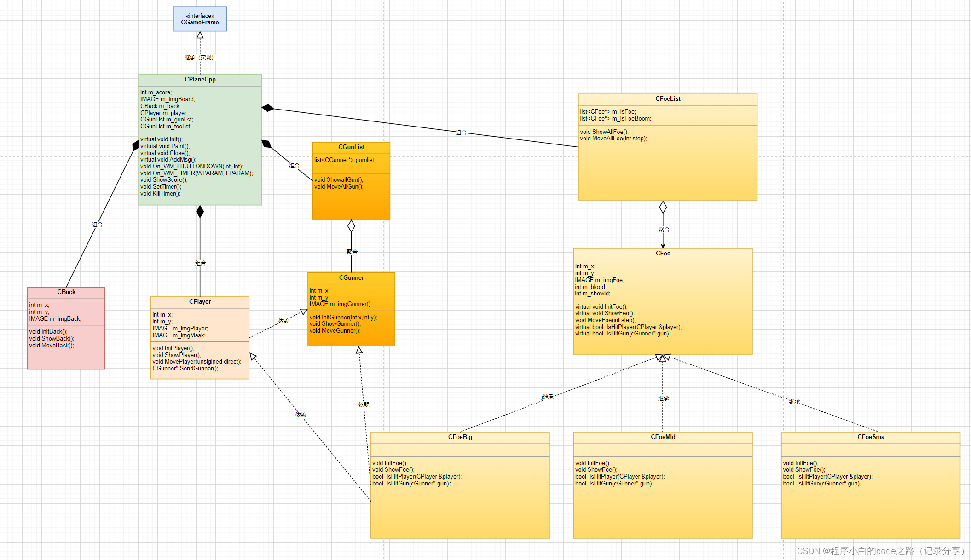Select the CFoe class header
The height and width of the screenshot is (560, 971).
pos(663,253)
